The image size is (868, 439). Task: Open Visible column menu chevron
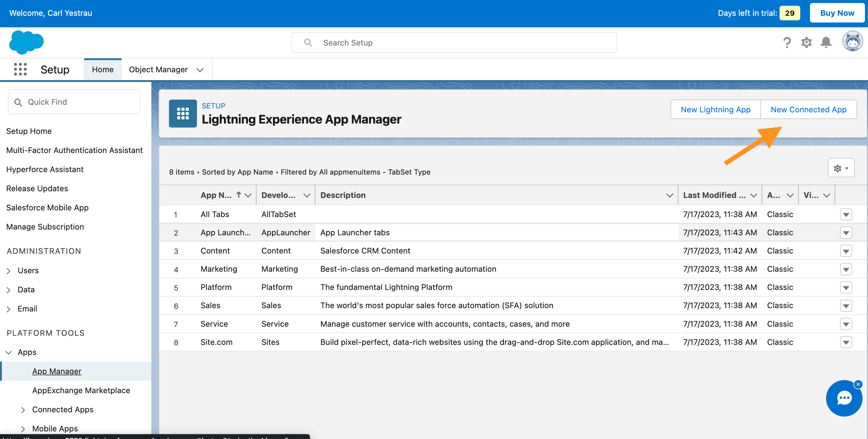(826, 195)
